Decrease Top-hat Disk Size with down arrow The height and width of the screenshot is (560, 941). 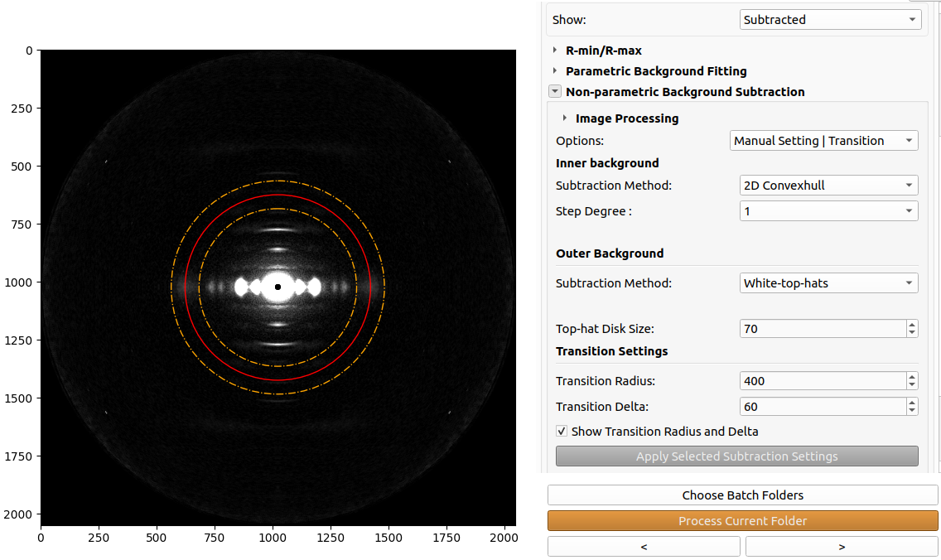(911, 333)
